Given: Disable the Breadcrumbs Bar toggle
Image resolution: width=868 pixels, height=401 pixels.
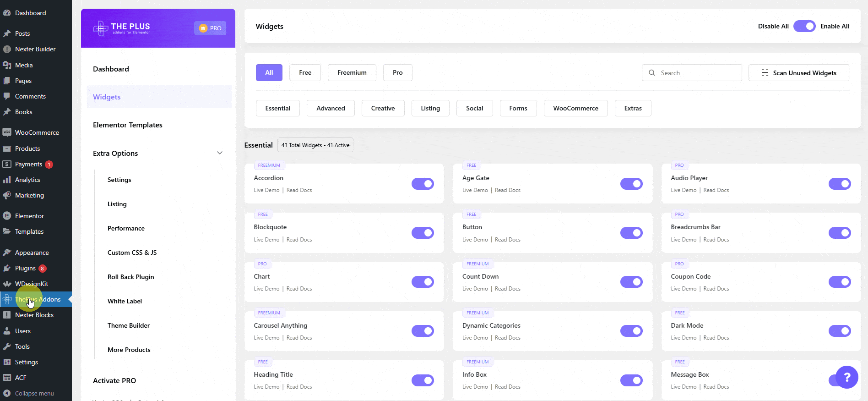Looking at the screenshot, I should click(x=840, y=233).
